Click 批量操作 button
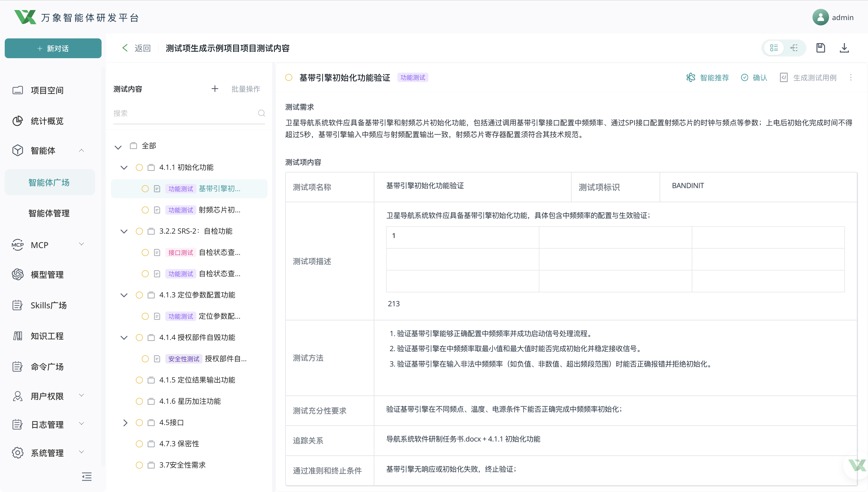Image resolution: width=868 pixels, height=492 pixels. pyautogui.click(x=246, y=89)
